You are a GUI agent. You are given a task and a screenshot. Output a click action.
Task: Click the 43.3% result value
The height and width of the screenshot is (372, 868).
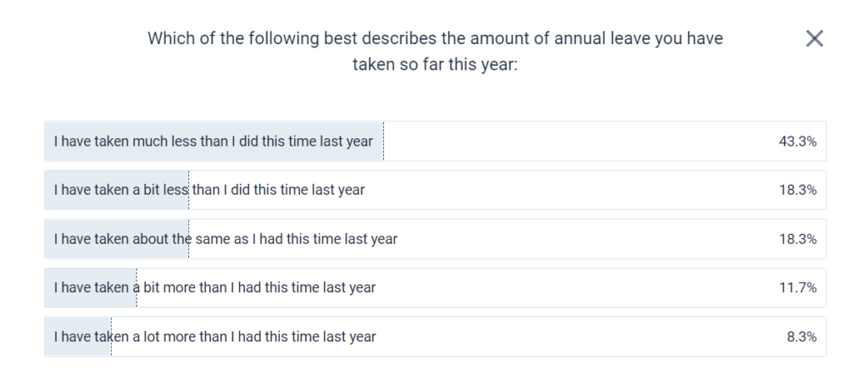click(797, 142)
